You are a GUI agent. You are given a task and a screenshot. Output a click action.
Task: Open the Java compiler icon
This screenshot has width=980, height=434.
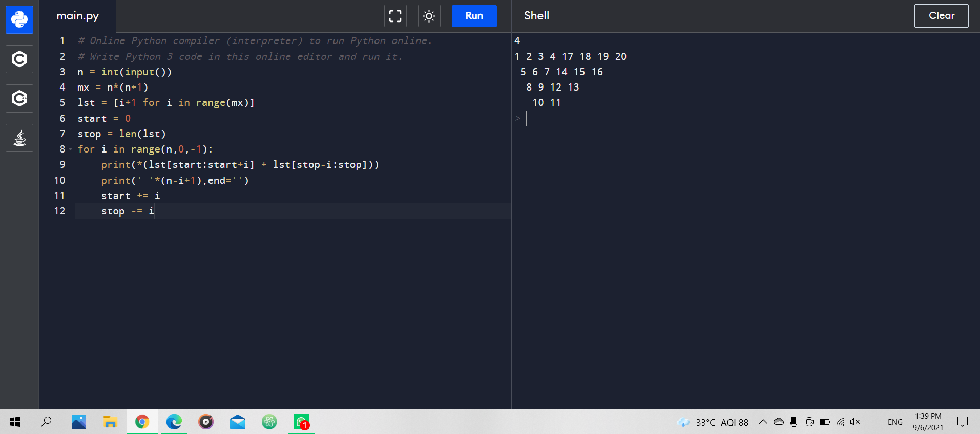point(19,138)
